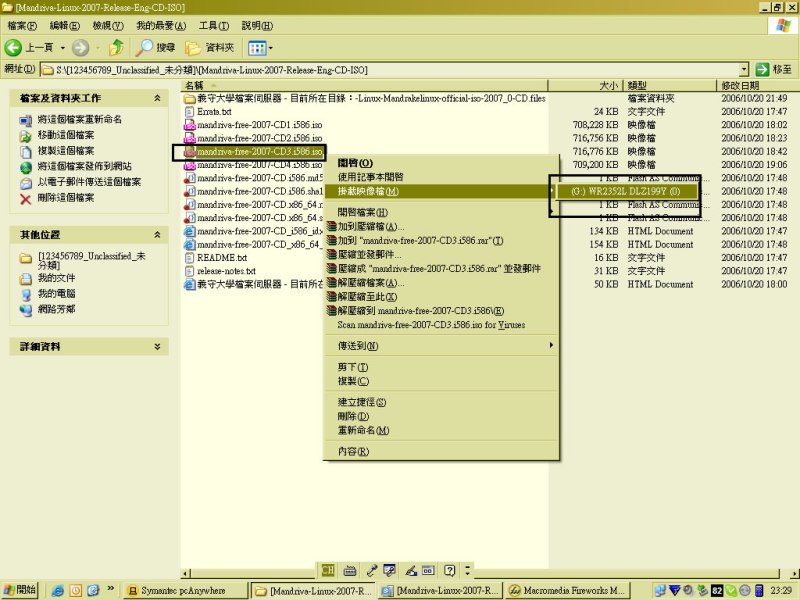Open the 工具(T) menu

tap(213, 26)
